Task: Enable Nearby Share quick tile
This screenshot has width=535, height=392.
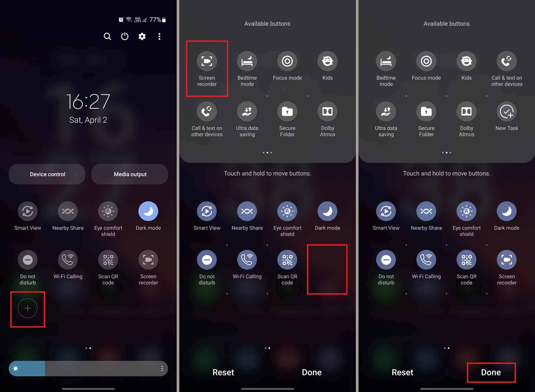Action: pyautogui.click(x=68, y=210)
